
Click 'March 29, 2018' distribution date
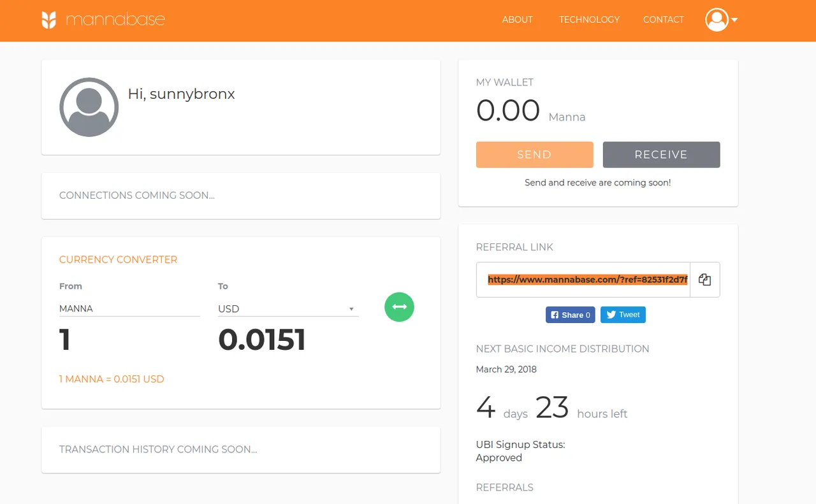click(506, 370)
